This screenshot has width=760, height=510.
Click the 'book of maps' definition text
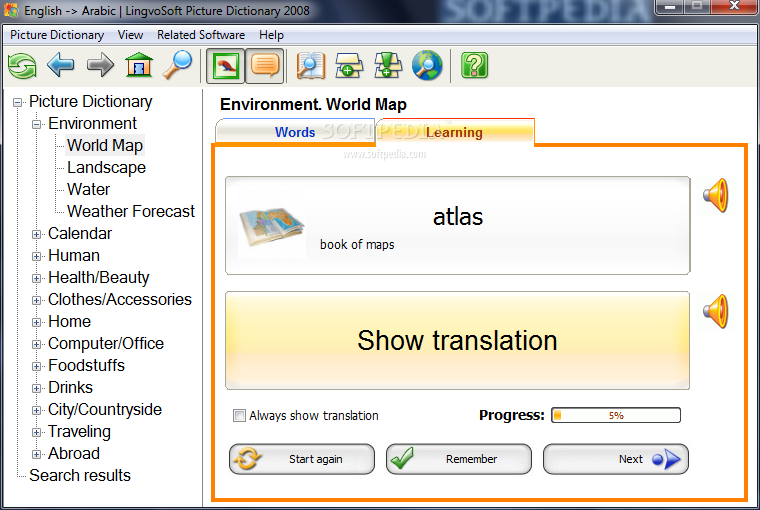357,244
